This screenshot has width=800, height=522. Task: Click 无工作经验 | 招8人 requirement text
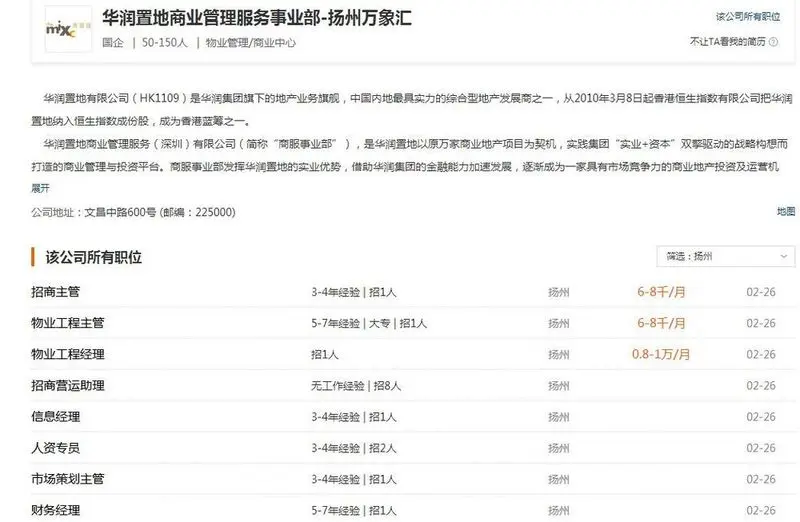356,386
